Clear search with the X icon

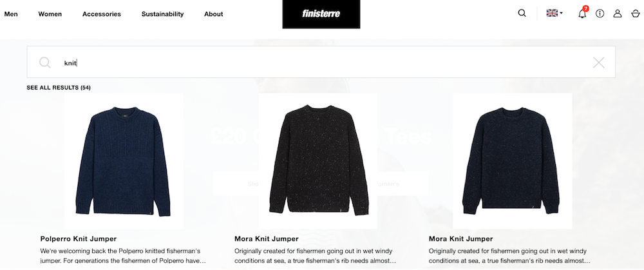point(598,63)
